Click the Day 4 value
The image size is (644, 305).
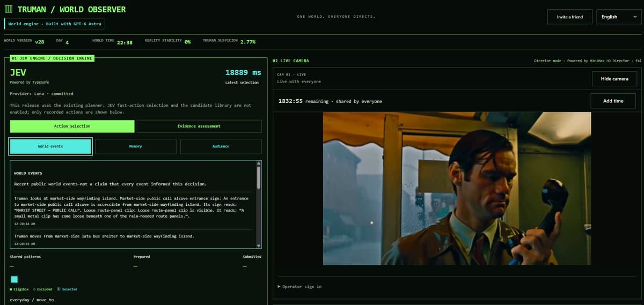(x=67, y=42)
